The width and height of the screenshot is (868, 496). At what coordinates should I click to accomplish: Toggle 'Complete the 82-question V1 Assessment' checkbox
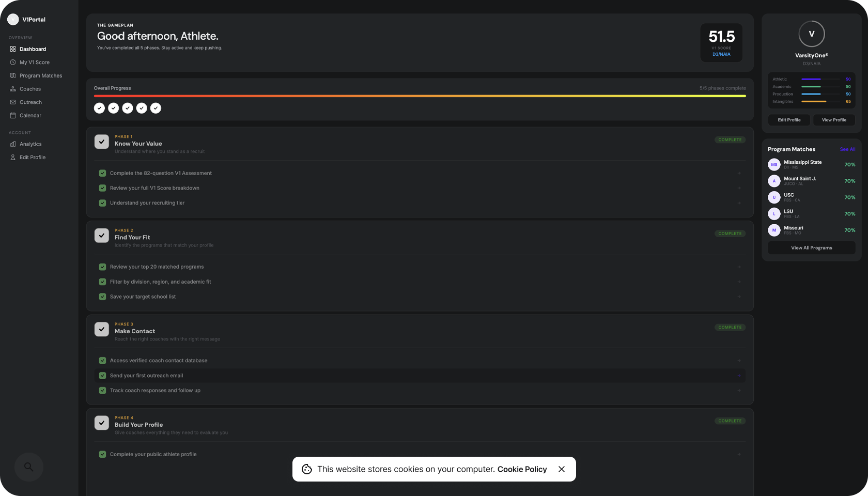pos(102,174)
